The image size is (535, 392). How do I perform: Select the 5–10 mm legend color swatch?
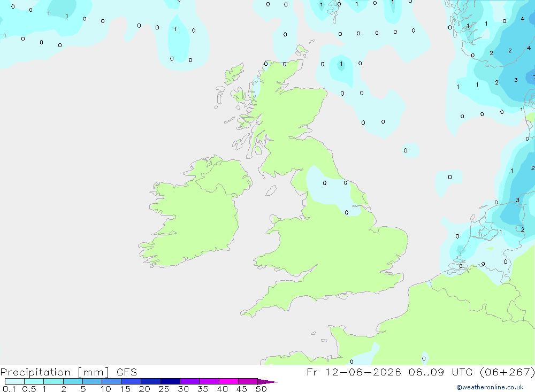pyautogui.click(x=93, y=381)
